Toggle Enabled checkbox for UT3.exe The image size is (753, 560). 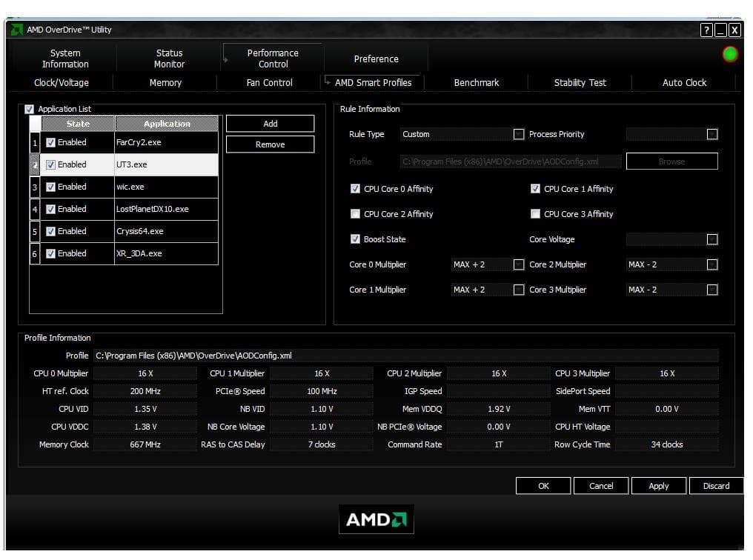[x=50, y=164]
